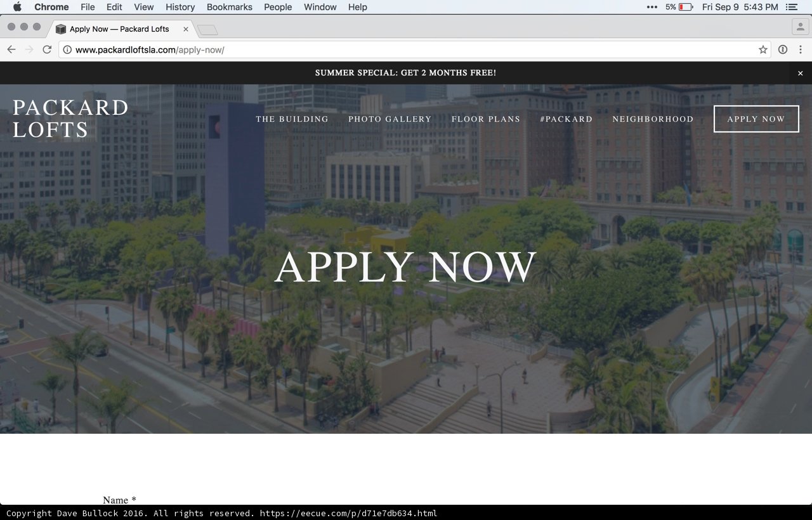
Task: Open the People menu
Action: [x=278, y=7]
